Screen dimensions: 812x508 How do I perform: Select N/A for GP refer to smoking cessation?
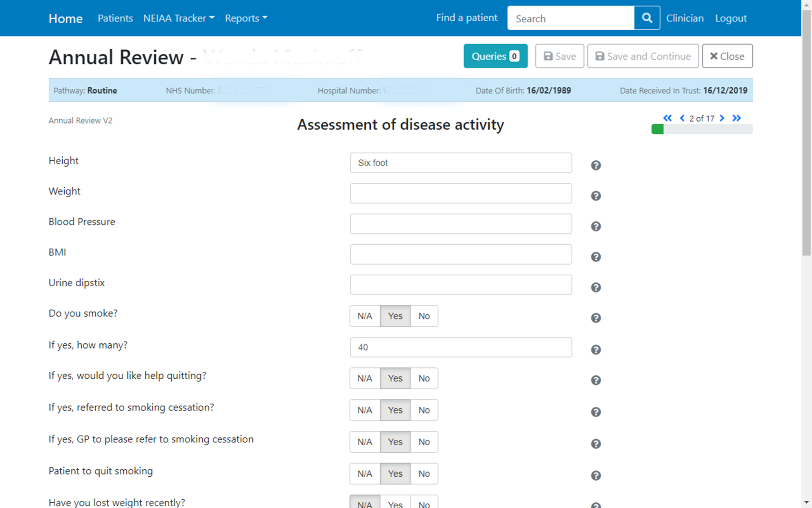[x=365, y=442]
